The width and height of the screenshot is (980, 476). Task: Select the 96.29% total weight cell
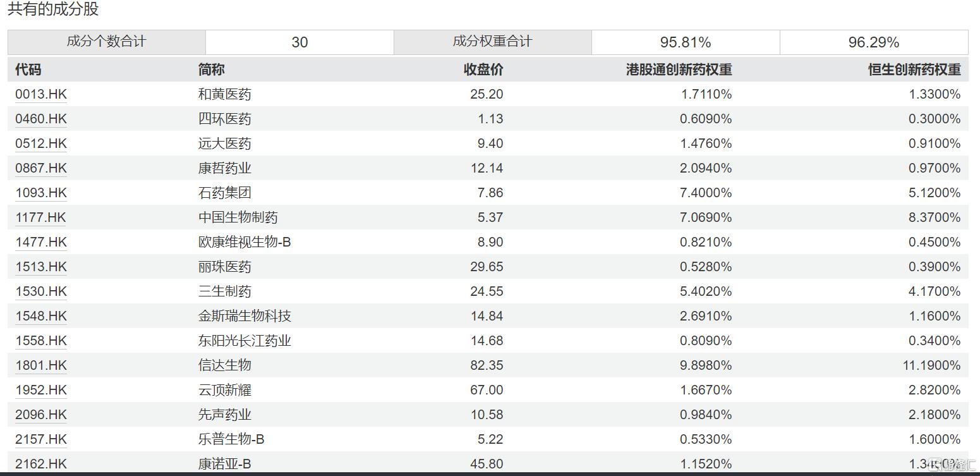874,42
